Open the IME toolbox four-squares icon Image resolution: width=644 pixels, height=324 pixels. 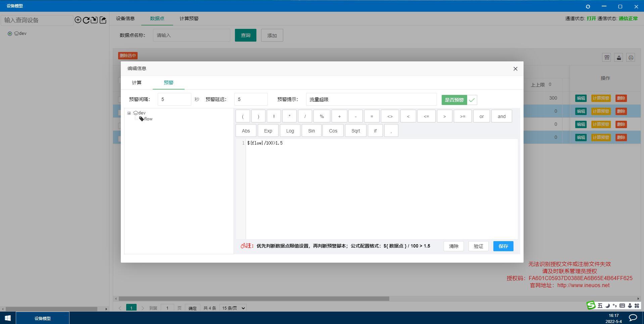pyautogui.click(x=637, y=306)
